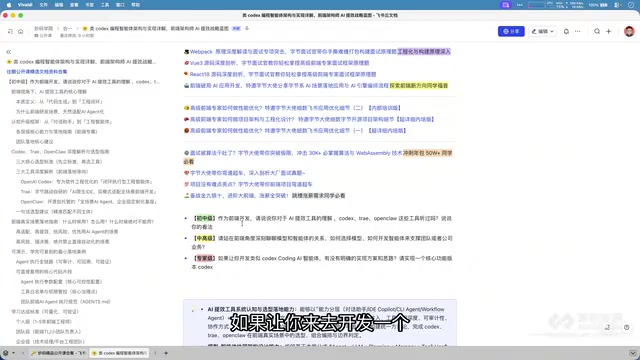Click the three-dot icon in macOS menu bar
Image resolution: width=640 pixels, height=360 pixels.
click(x=520, y=5)
